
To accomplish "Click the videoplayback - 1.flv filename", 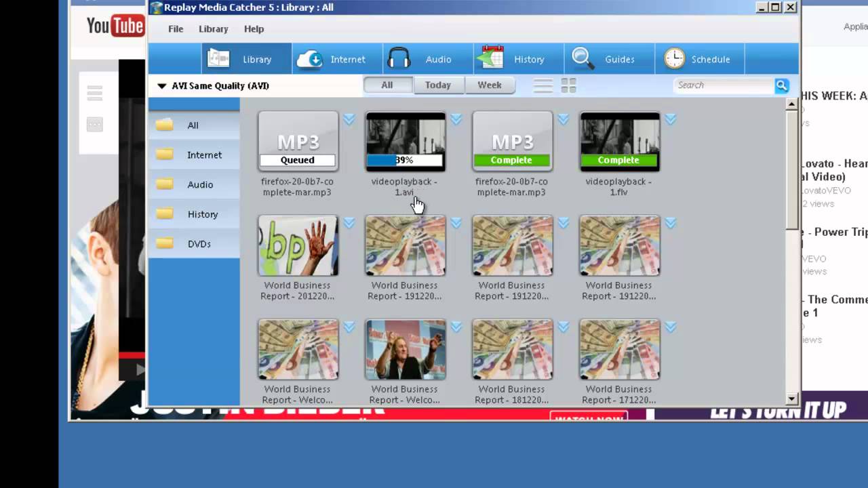I will 618,187.
